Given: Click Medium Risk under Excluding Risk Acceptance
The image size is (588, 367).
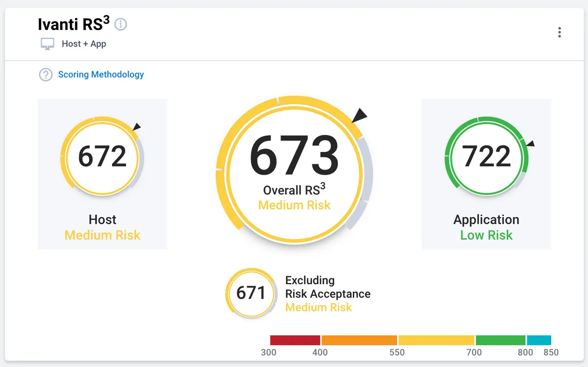Looking at the screenshot, I should (319, 307).
